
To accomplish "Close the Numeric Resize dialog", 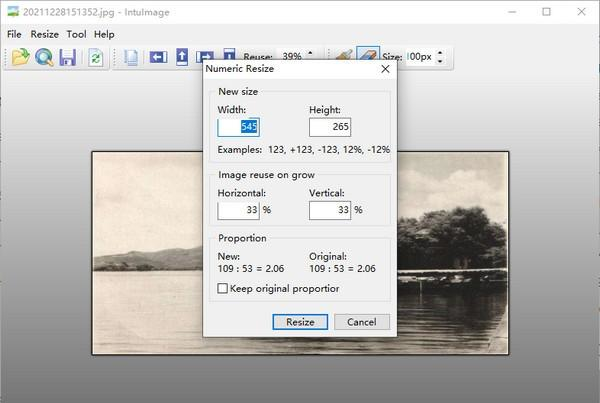I will coord(385,69).
